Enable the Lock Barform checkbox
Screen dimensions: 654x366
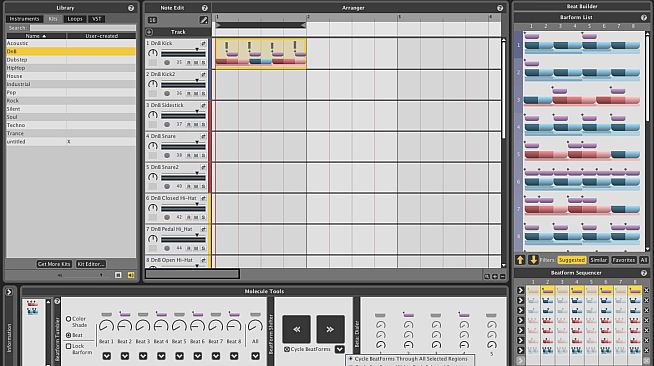[68, 346]
